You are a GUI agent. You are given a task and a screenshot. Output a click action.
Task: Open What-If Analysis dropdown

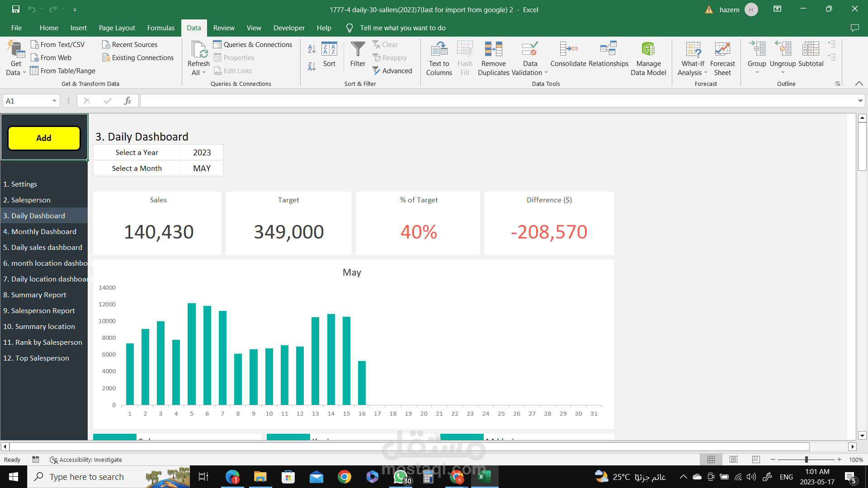(x=693, y=59)
